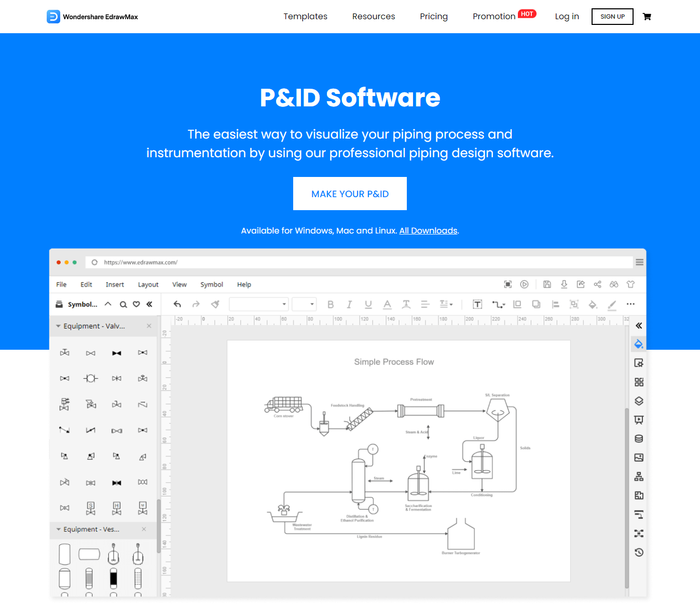Open the Insert menu
The image size is (700, 604).
115,284
